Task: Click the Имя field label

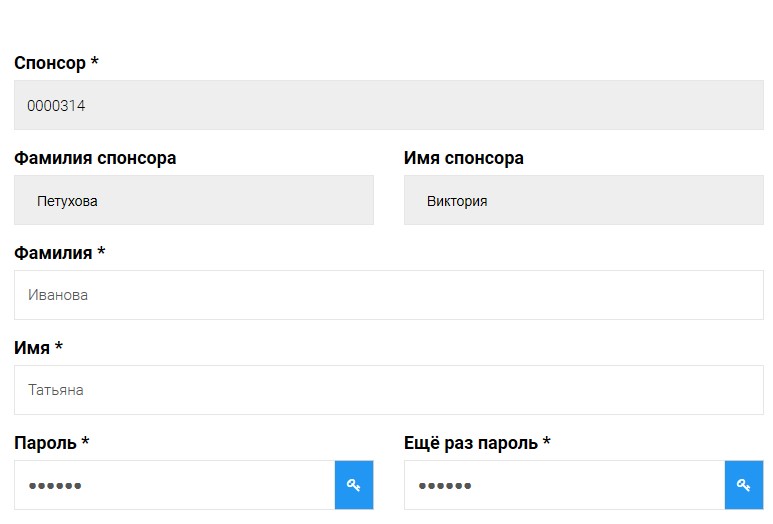Action: tap(32, 348)
